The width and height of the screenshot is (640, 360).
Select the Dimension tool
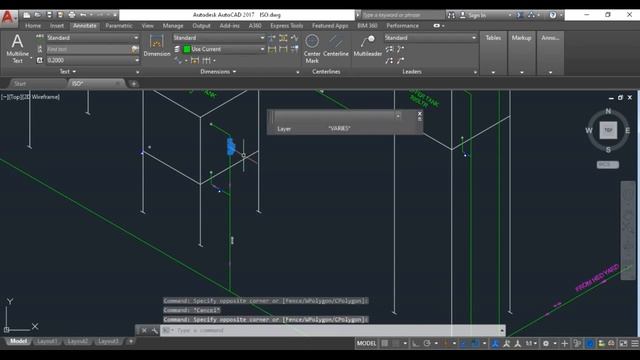tap(157, 45)
